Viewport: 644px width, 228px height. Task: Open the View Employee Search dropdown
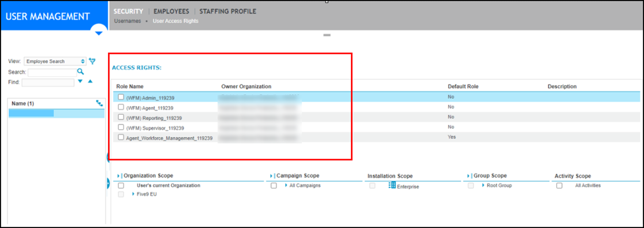(55, 61)
